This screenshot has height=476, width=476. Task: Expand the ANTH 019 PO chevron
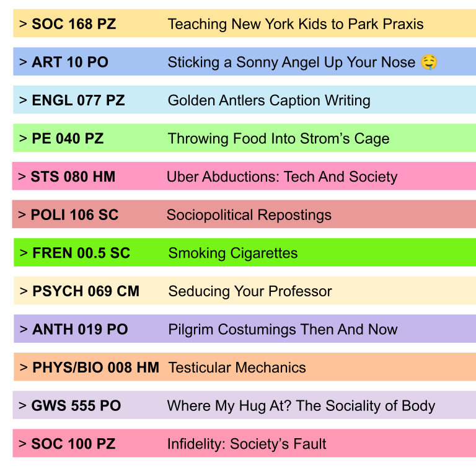click(24, 330)
